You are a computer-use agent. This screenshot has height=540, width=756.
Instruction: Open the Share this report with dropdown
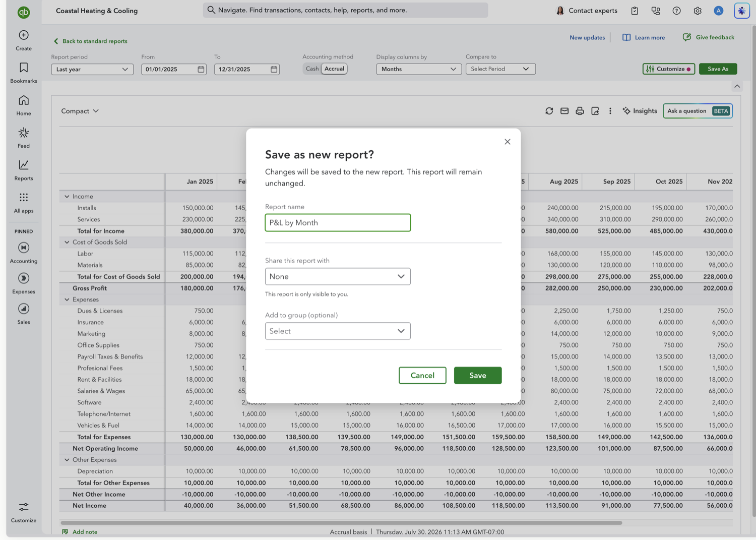[338, 276]
